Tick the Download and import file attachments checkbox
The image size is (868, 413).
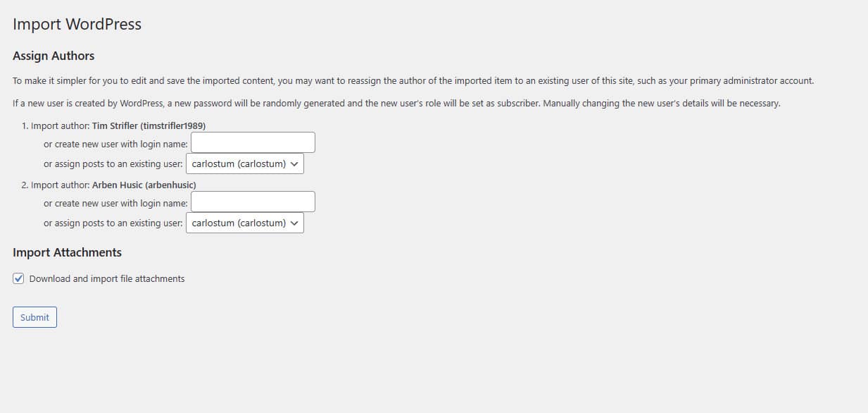[x=19, y=278]
